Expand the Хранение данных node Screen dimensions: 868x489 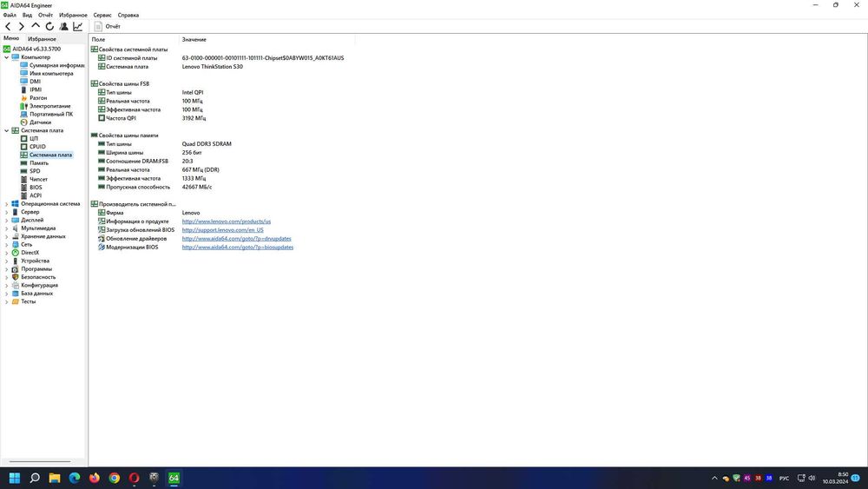coord(7,236)
